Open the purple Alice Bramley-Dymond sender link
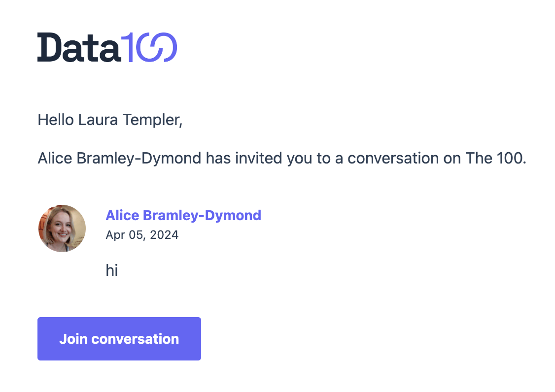Screen dimensions: 555x392 [183, 215]
